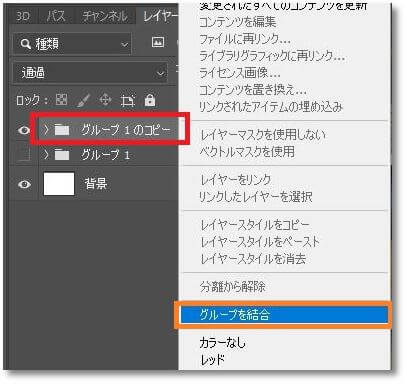407x385 pixels.
Task: Hide the 背景 layer eye
Action: pos(24,184)
